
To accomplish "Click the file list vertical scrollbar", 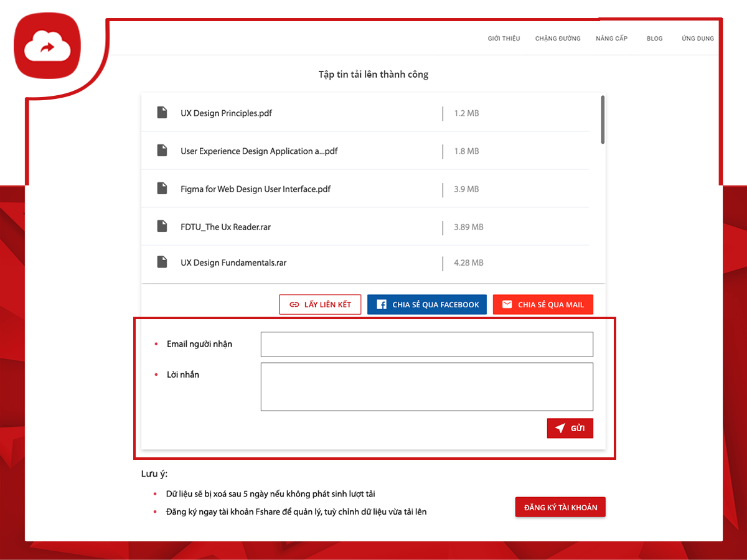I will [x=603, y=120].
